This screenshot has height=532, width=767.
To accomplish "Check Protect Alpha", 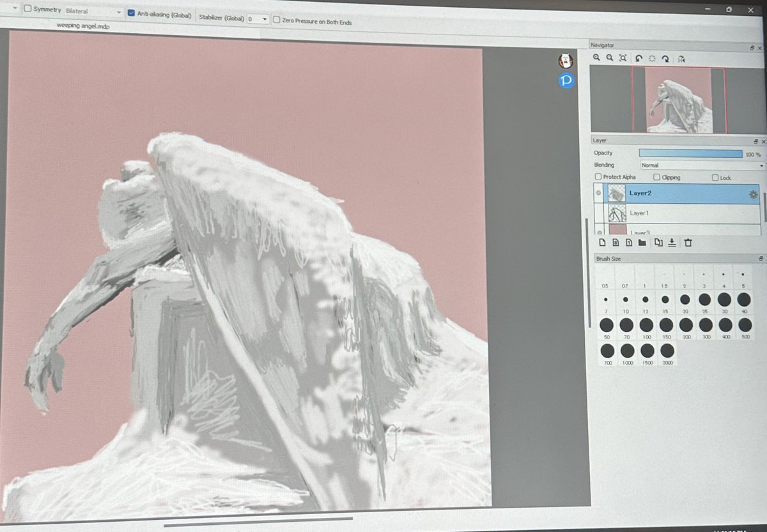I will coord(598,177).
